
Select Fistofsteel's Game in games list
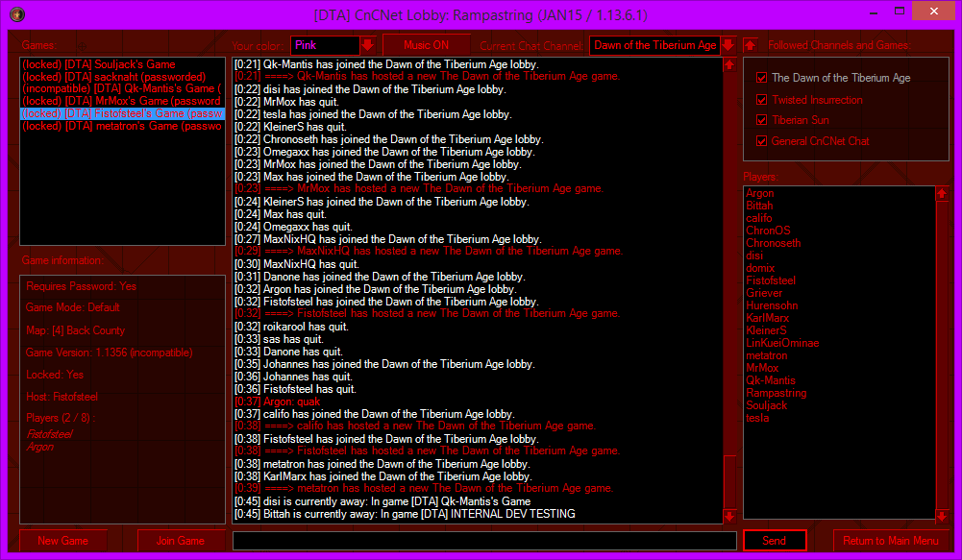pos(123,113)
